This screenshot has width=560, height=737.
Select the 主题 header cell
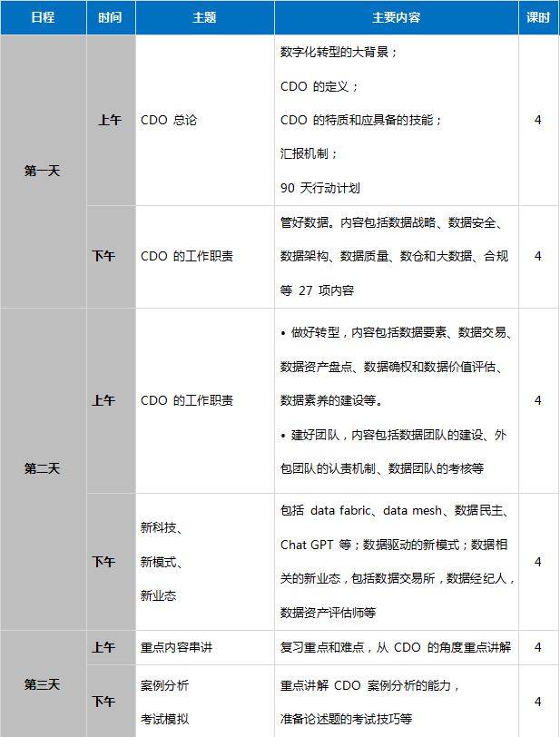(x=204, y=17)
